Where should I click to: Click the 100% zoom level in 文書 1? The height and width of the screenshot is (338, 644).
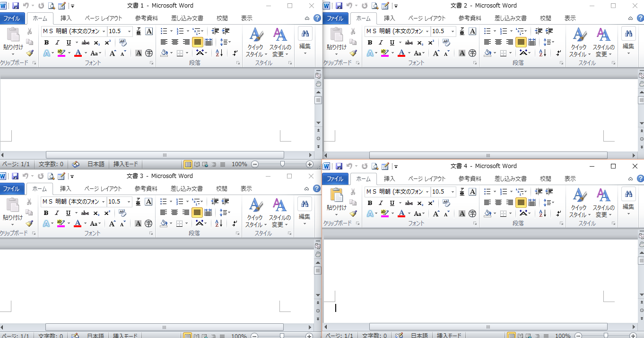(x=239, y=164)
